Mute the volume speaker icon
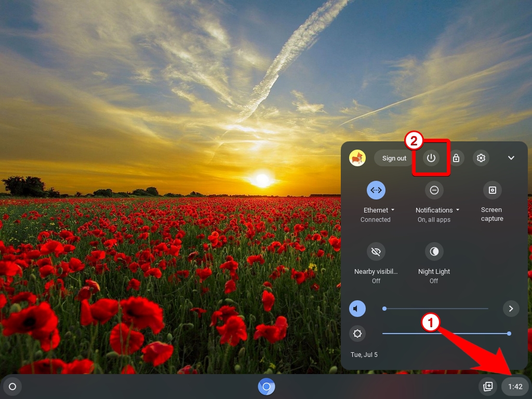532x399 pixels. [357, 309]
